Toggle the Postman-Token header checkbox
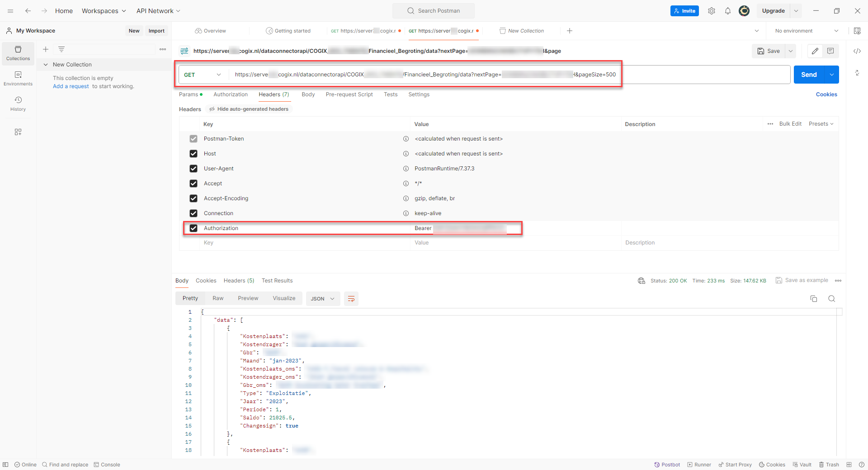The height and width of the screenshot is (470, 868). (193, 139)
